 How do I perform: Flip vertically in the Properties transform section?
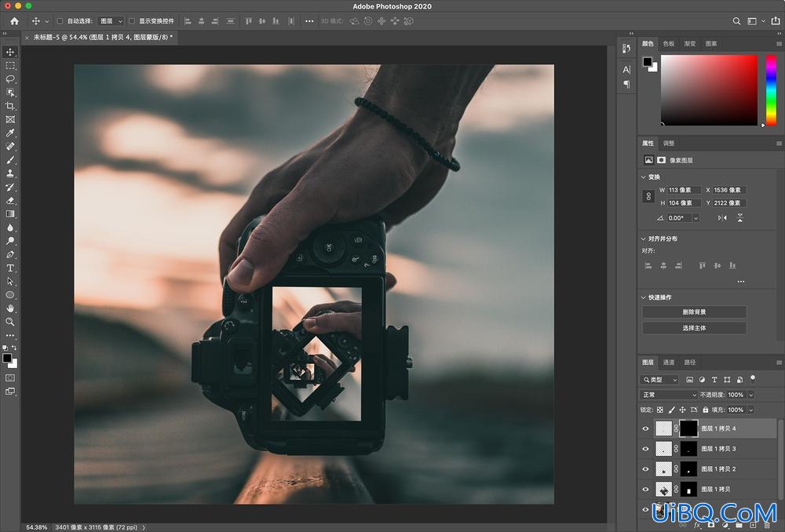coord(740,217)
